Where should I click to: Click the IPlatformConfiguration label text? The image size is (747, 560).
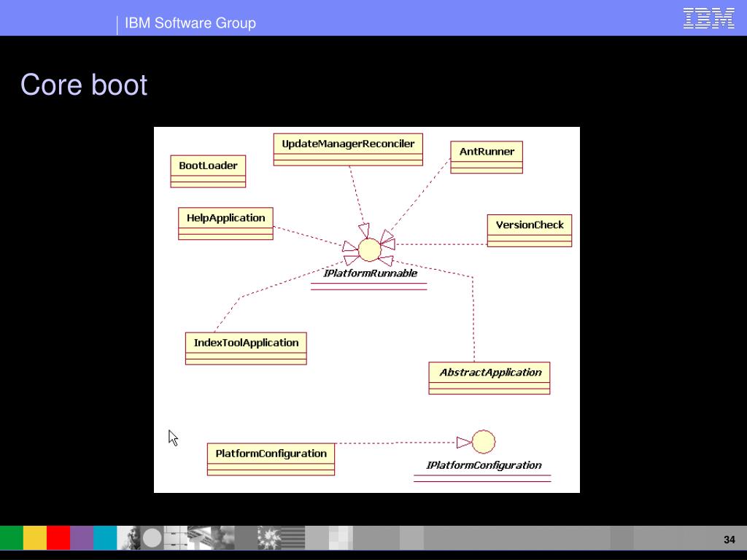pyautogui.click(x=484, y=465)
